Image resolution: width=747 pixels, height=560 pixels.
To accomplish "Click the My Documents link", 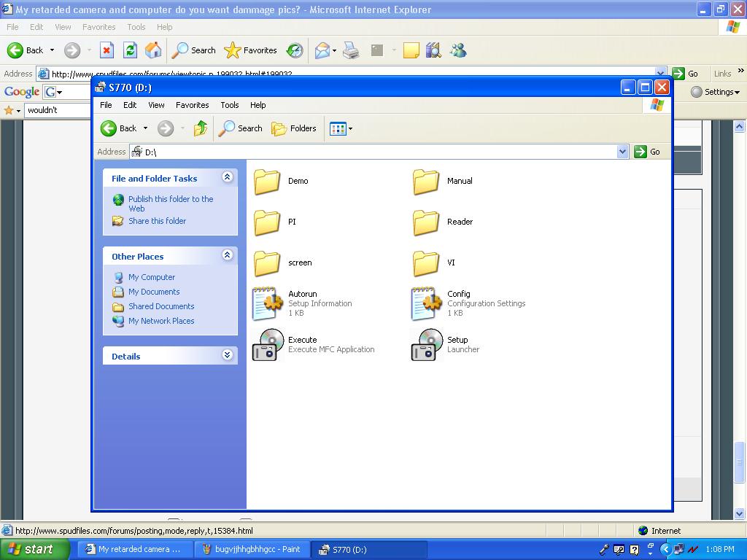I will (x=154, y=292).
